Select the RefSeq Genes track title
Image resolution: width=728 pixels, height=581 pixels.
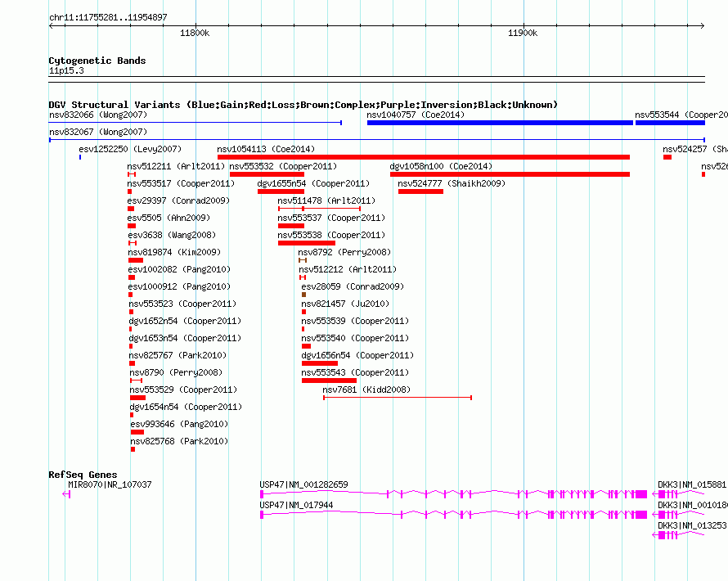coord(83,475)
